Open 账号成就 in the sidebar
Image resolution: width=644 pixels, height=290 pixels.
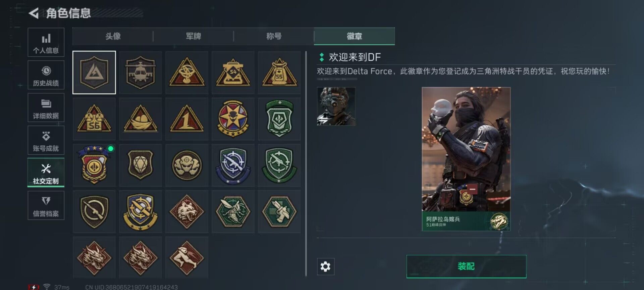click(46, 140)
